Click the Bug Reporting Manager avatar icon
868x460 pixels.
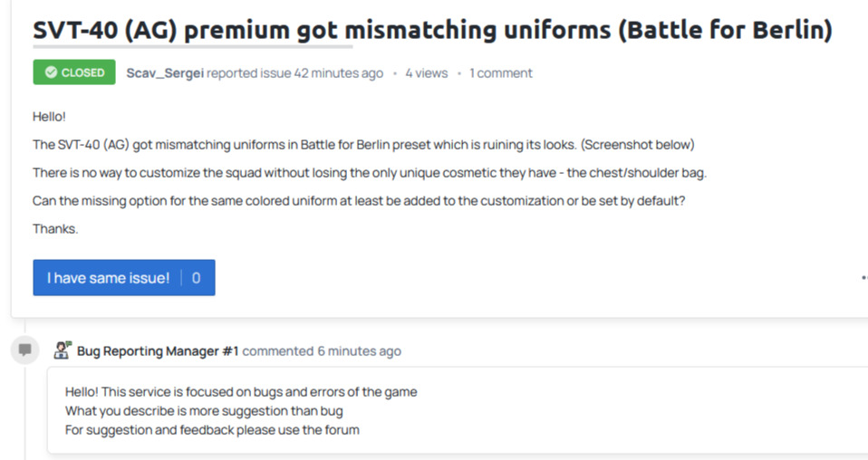tap(62, 350)
